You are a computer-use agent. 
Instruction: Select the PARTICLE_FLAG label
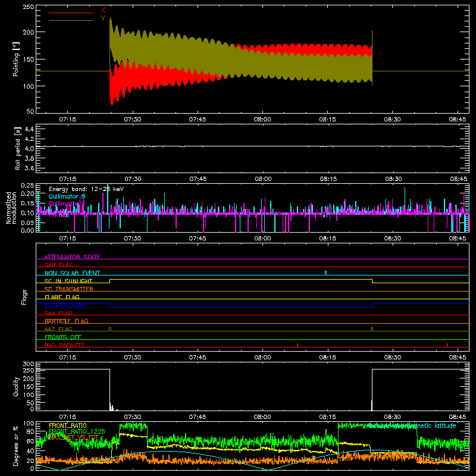[67, 321]
